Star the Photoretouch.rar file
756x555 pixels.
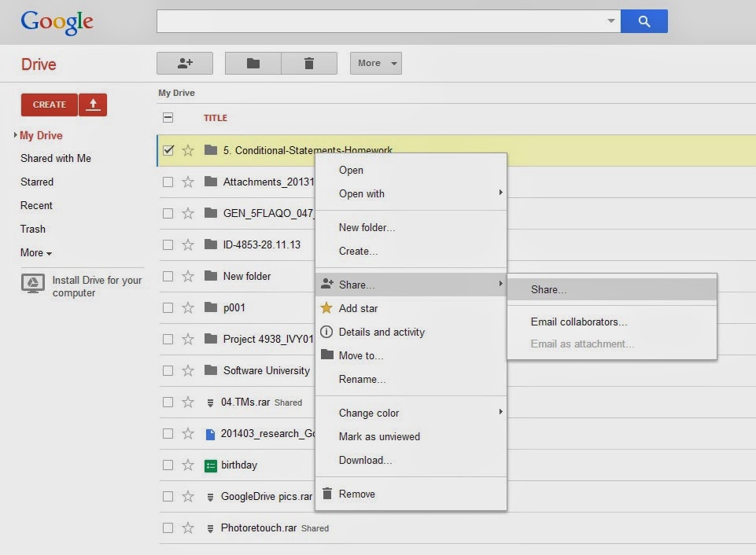pyautogui.click(x=188, y=528)
